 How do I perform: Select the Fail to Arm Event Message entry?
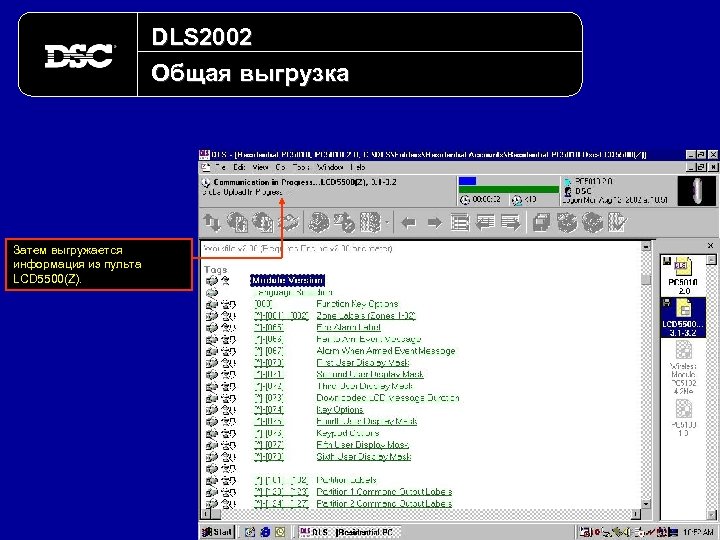click(368, 339)
